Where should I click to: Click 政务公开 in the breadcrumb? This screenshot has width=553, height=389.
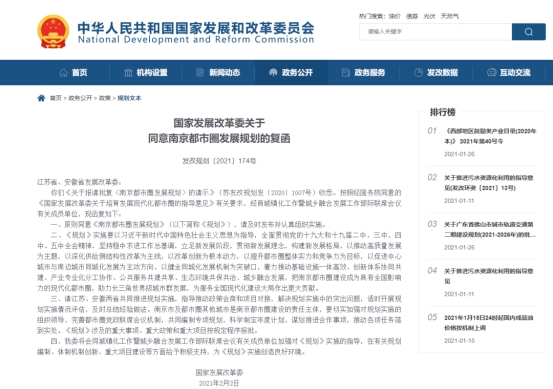[80, 98]
